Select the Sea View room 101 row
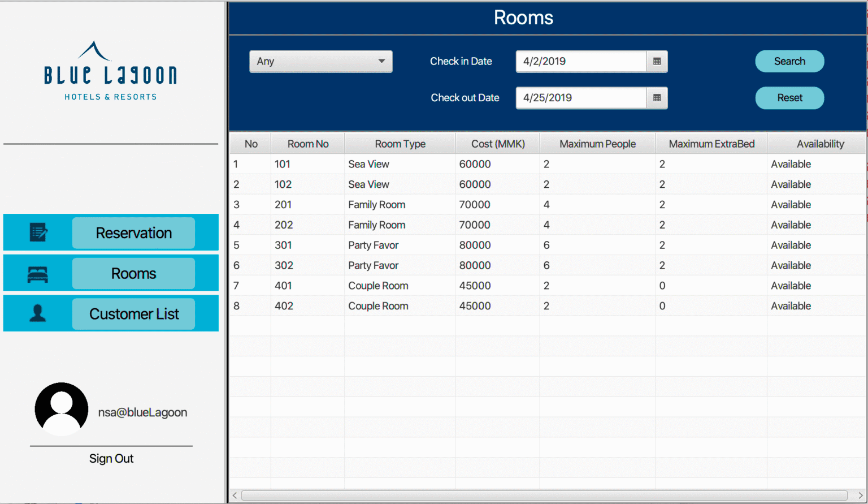 click(452, 164)
